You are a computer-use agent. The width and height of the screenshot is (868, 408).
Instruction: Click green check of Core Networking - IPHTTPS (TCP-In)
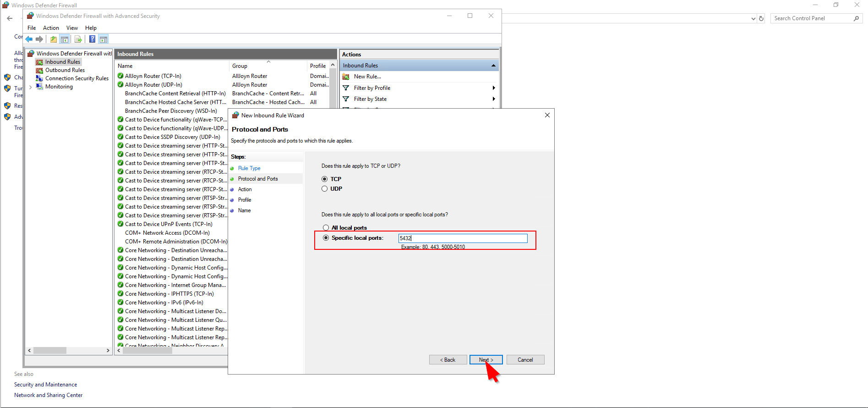click(x=120, y=294)
